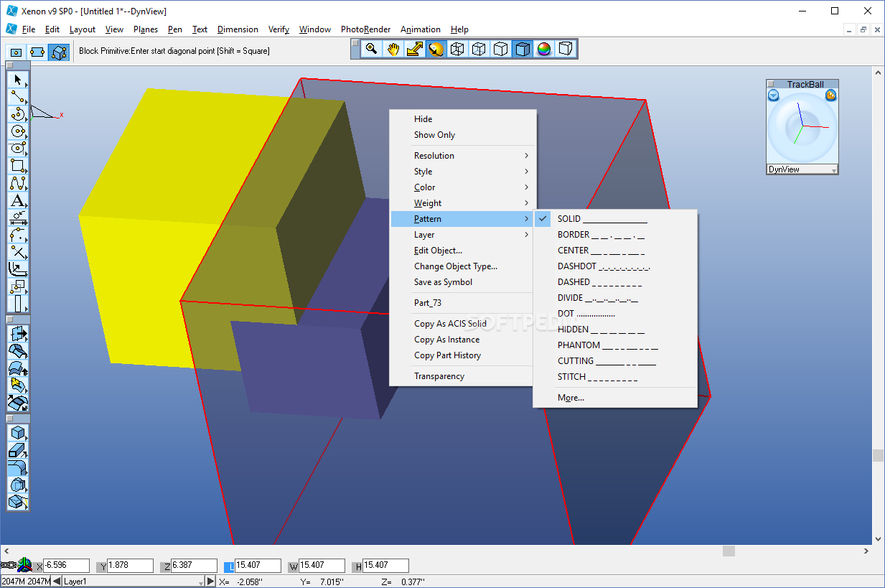This screenshot has width=885, height=588.
Task: Select the Blend edge solid tool
Action: click(18, 467)
